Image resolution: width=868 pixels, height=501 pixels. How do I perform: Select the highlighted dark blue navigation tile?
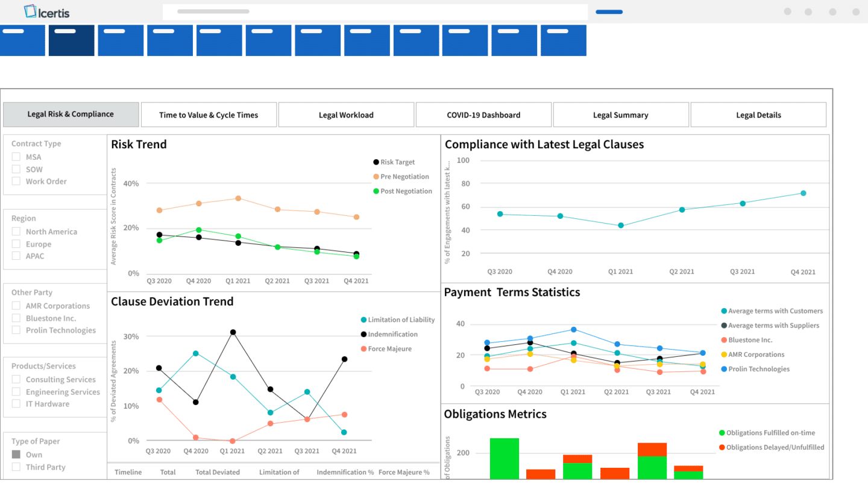[x=71, y=40]
